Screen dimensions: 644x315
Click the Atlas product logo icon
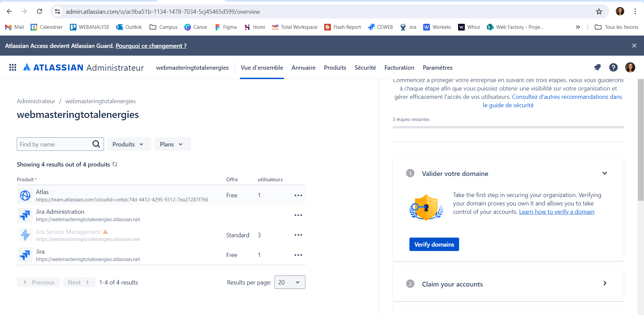tap(25, 195)
